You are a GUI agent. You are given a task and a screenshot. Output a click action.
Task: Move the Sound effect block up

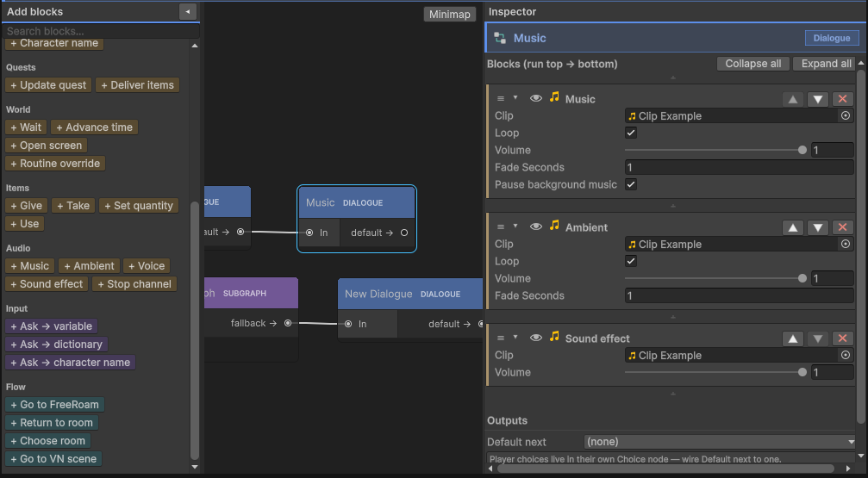pos(793,338)
